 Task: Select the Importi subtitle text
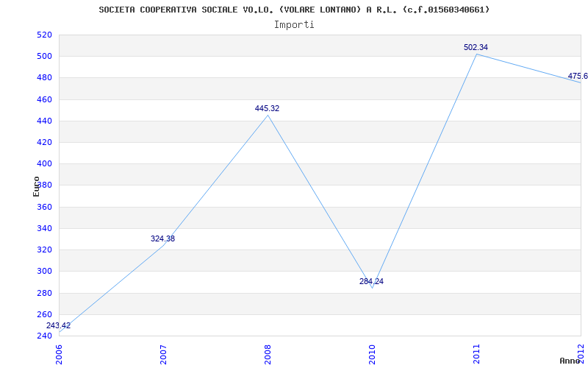click(294, 25)
